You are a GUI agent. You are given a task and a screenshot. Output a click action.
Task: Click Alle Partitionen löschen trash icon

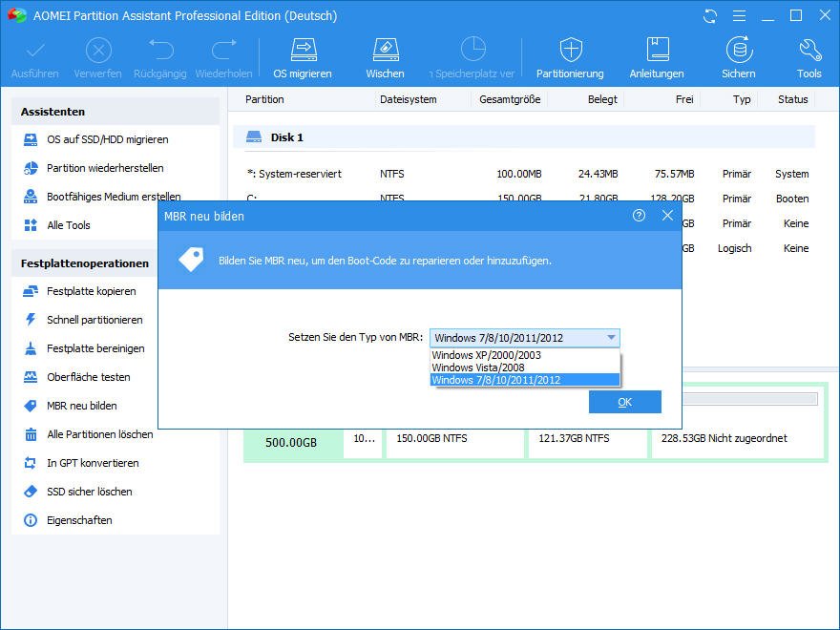(31, 434)
